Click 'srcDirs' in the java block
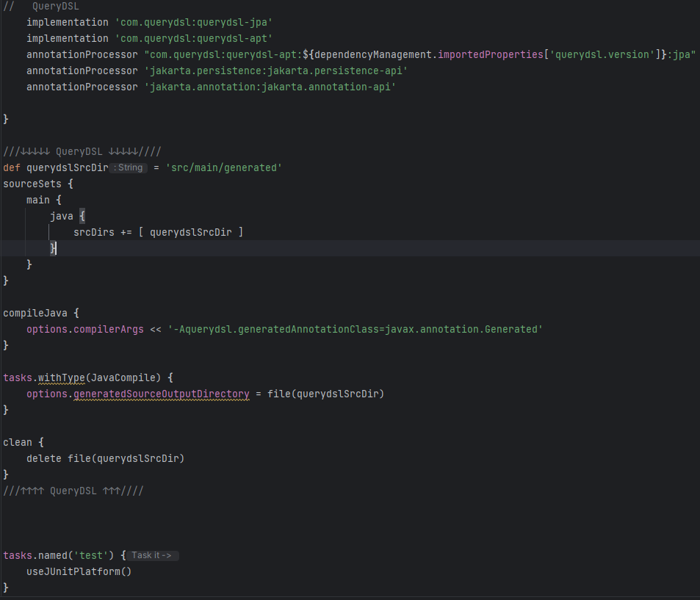Viewport: 700px width, 600px height. [x=94, y=232]
